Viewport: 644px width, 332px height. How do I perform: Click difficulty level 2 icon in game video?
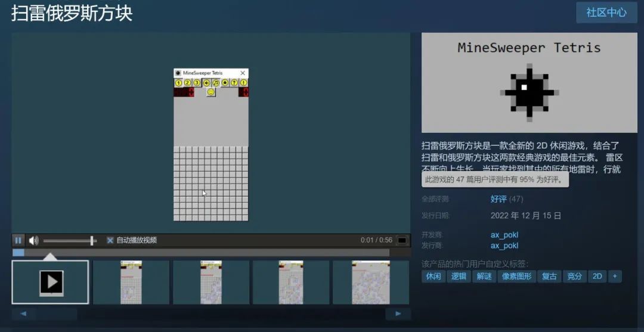[188, 83]
